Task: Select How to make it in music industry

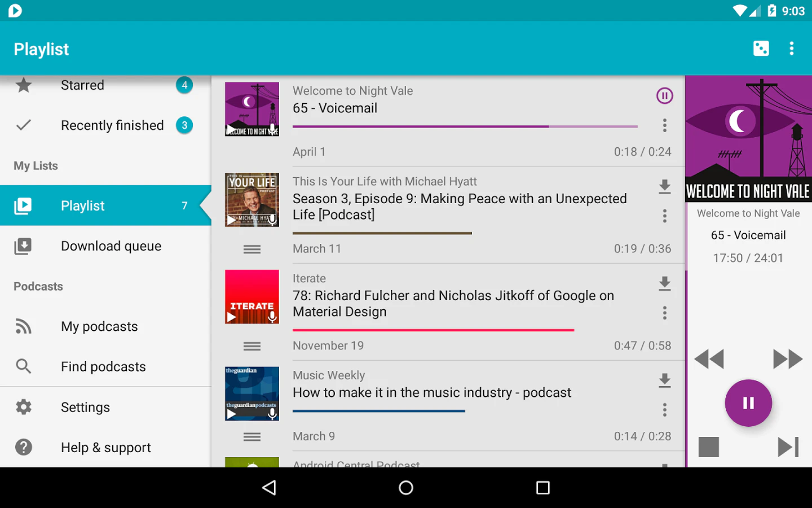Action: [432, 393]
